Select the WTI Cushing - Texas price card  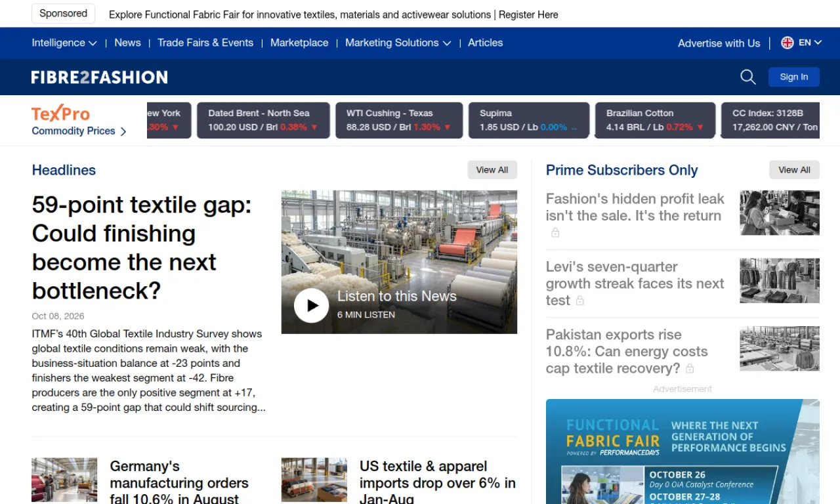(399, 120)
